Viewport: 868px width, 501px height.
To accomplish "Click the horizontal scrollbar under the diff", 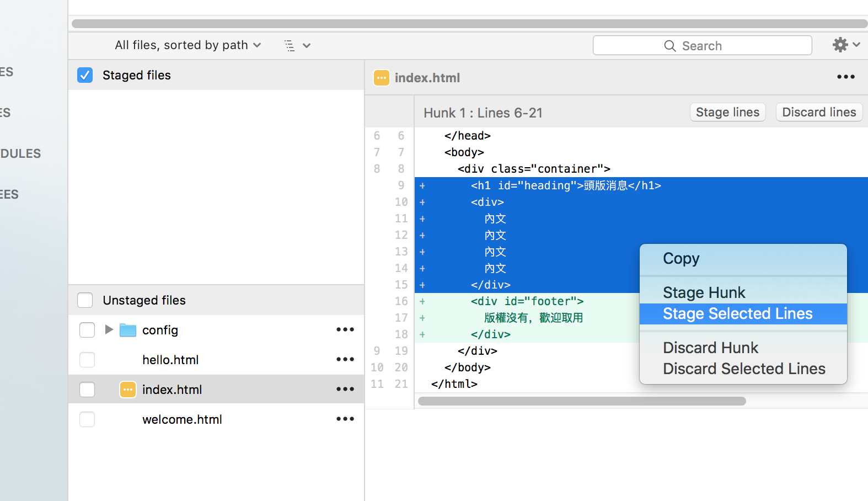I will tap(582, 401).
